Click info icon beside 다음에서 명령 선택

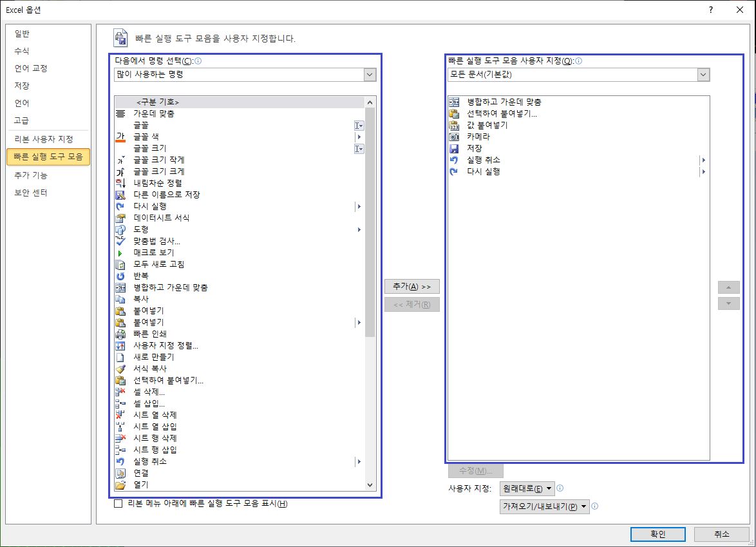coord(198,61)
